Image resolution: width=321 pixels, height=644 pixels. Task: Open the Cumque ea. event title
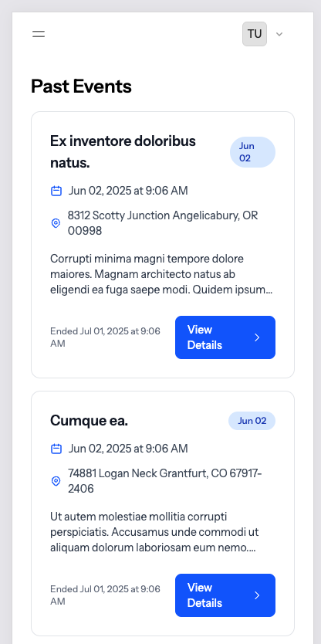(89, 421)
